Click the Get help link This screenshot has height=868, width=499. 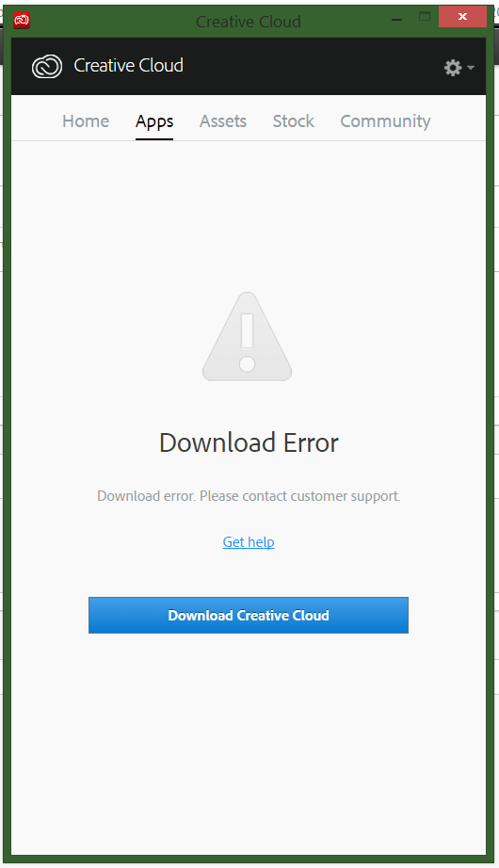(x=249, y=542)
